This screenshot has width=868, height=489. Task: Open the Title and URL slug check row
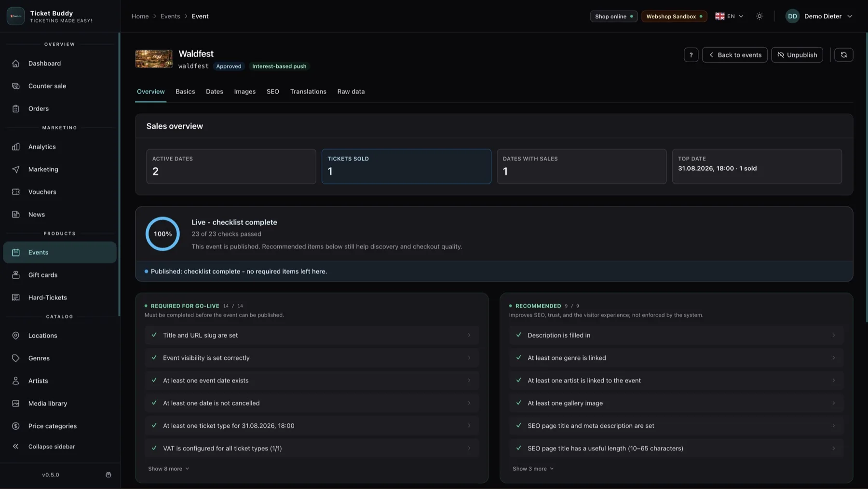coord(312,335)
